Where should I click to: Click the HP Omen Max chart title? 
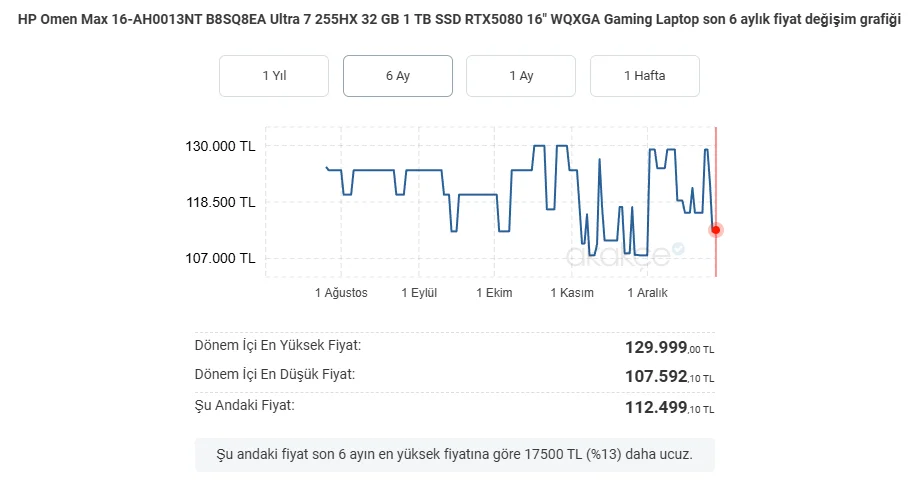click(460, 21)
